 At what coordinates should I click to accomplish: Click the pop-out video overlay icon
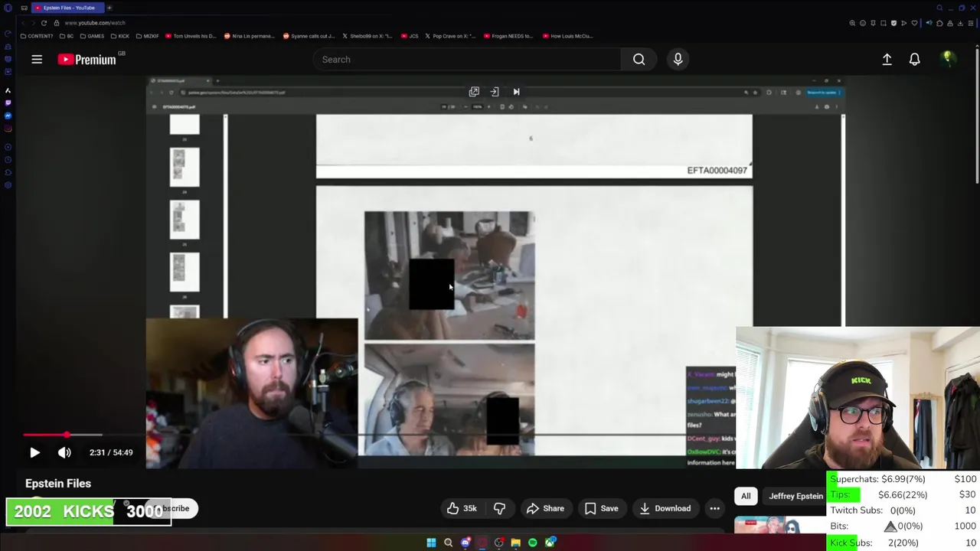tap(474, 92)
